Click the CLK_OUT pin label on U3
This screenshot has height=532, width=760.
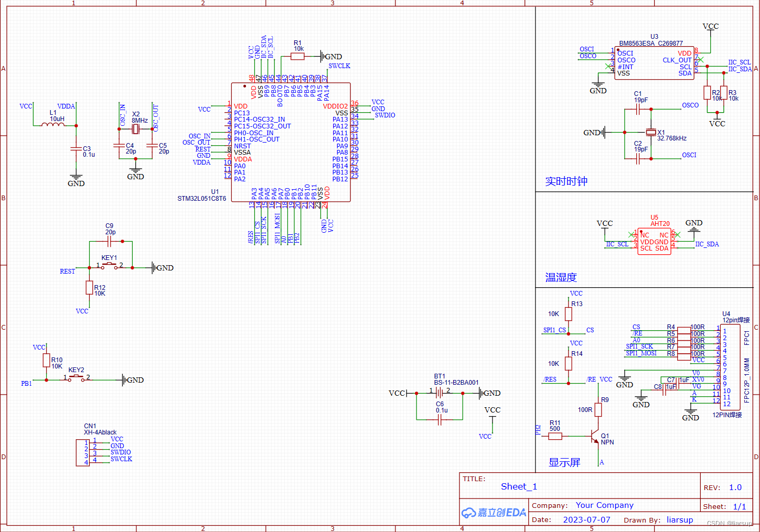tap(677, 60)
